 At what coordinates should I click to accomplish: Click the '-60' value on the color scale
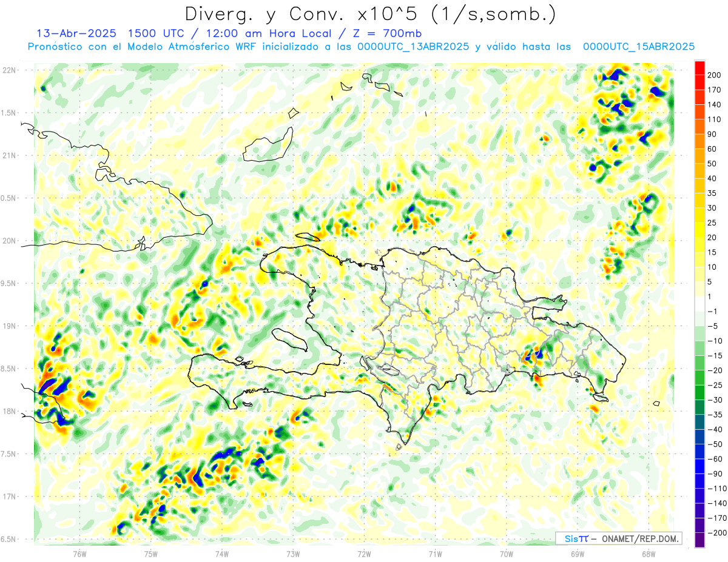[715, 459]
